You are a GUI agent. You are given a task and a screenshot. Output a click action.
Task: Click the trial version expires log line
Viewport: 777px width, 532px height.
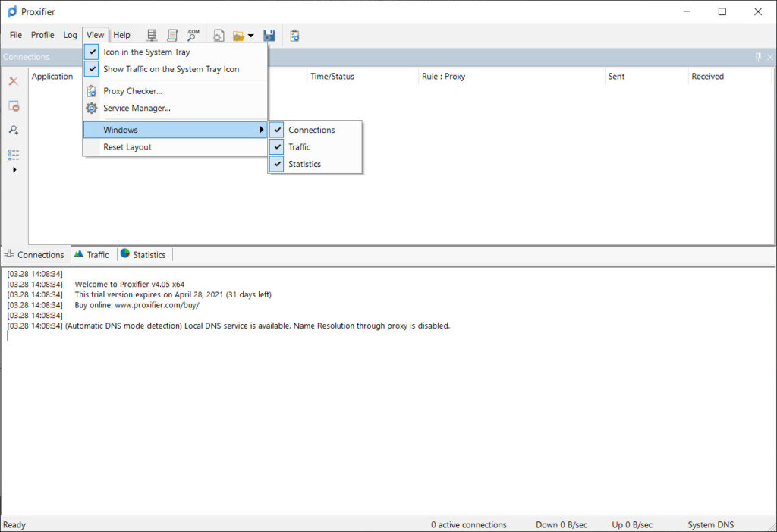coord(173,295)
